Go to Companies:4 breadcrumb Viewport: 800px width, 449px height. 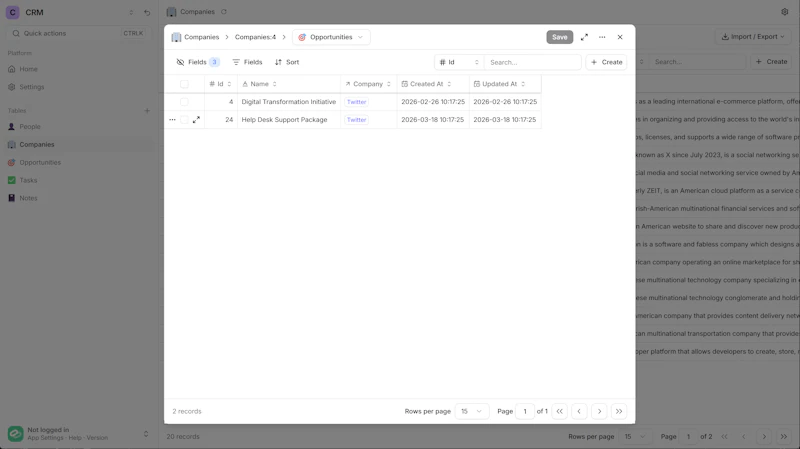click(255, 37)
